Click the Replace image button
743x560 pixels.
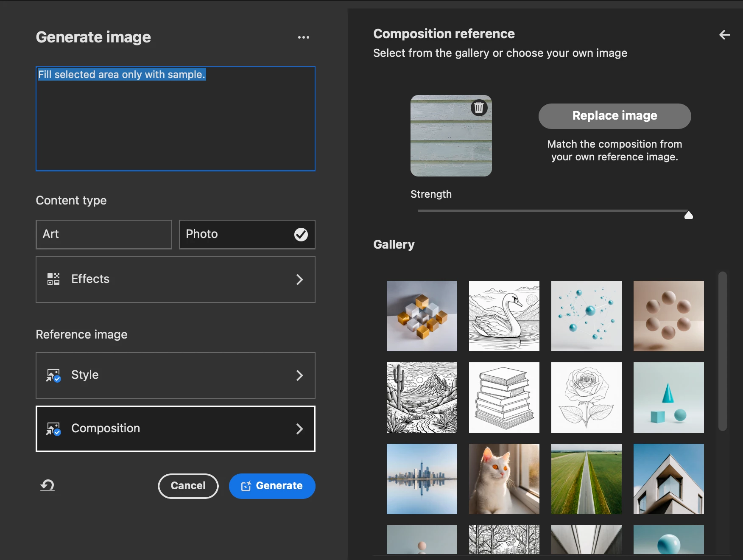[x=615, y=116]
